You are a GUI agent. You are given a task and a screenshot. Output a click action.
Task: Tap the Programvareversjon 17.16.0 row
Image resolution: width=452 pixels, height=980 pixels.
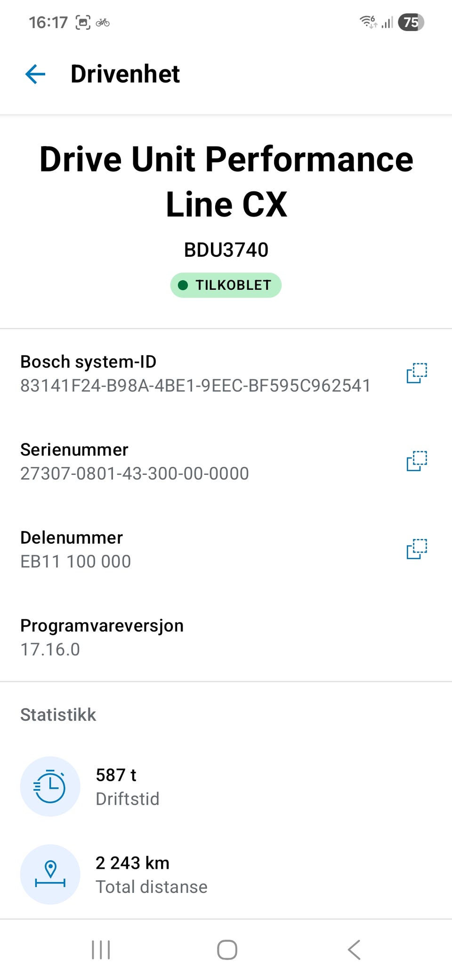(x=226, y=637)
